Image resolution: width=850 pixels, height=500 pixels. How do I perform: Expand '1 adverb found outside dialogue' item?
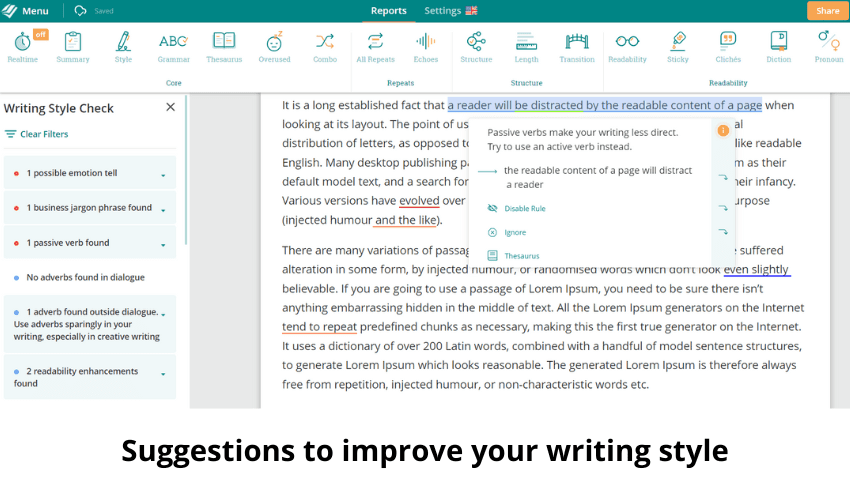pyautogui.click(x=89, y=324)
